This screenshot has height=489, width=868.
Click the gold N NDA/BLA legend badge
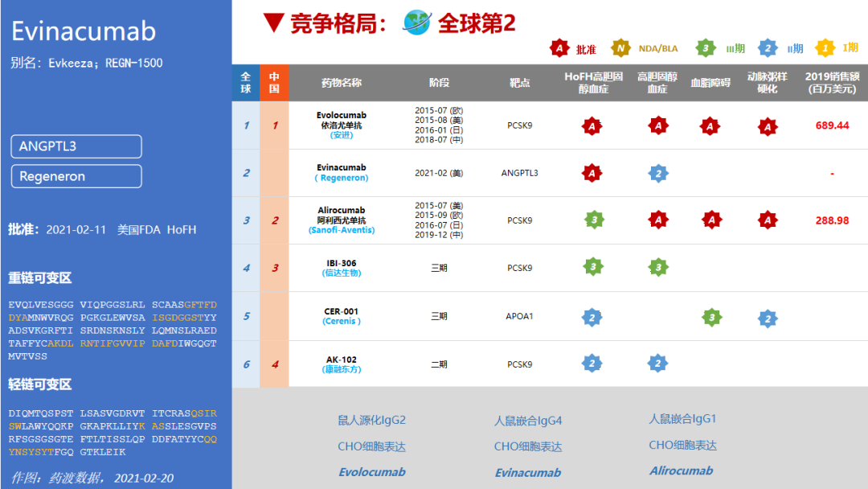[x=620, y=48]
